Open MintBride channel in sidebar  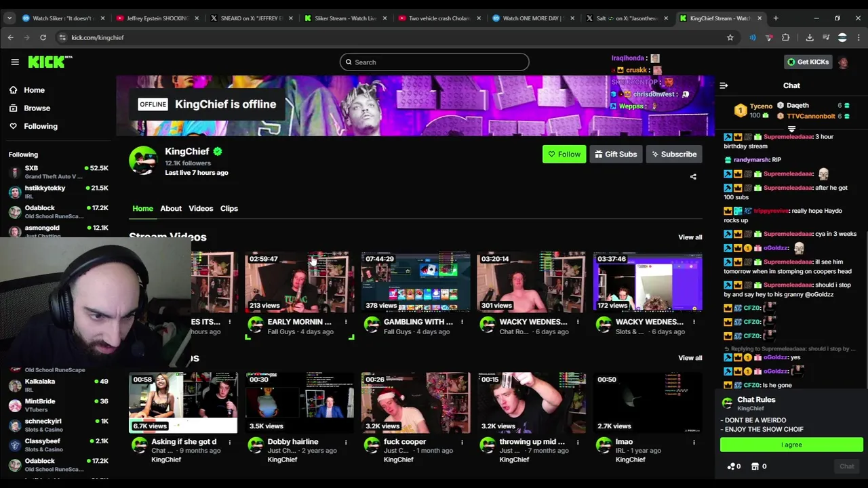58,405
